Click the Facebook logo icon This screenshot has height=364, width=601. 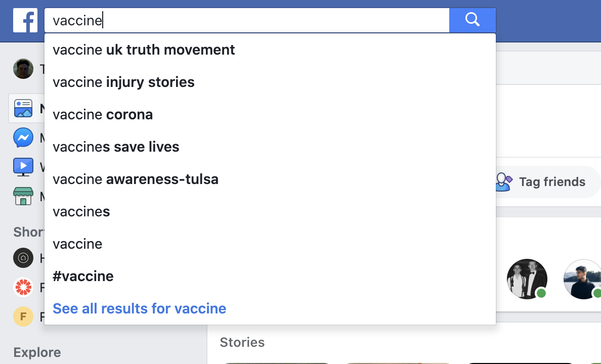25,20
